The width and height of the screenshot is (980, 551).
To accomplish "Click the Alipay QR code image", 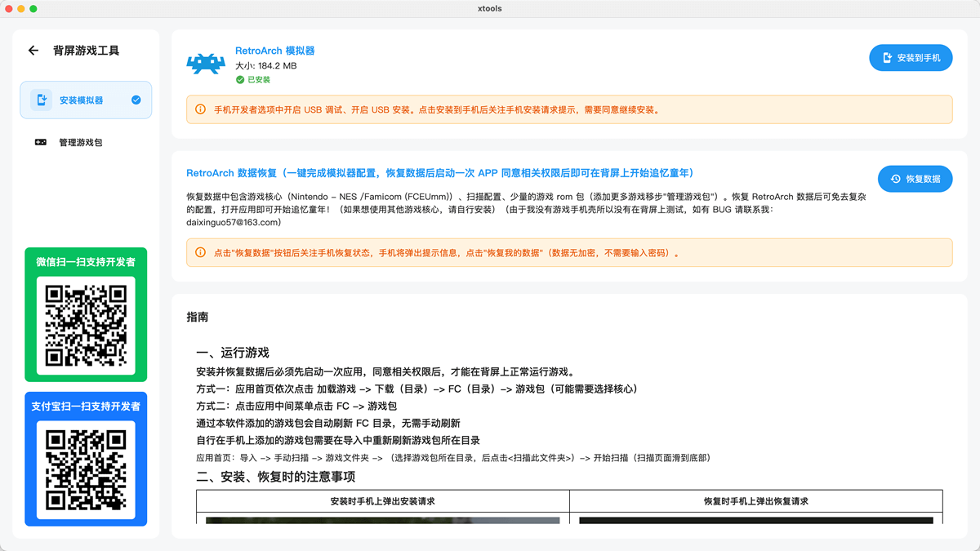I will [x=86, y=469].
